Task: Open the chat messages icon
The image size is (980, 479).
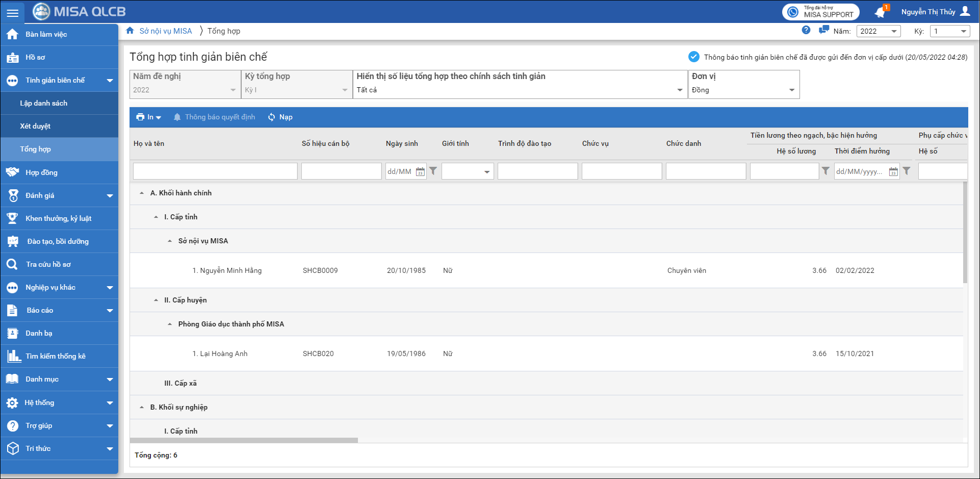Action: coord(823,30)
